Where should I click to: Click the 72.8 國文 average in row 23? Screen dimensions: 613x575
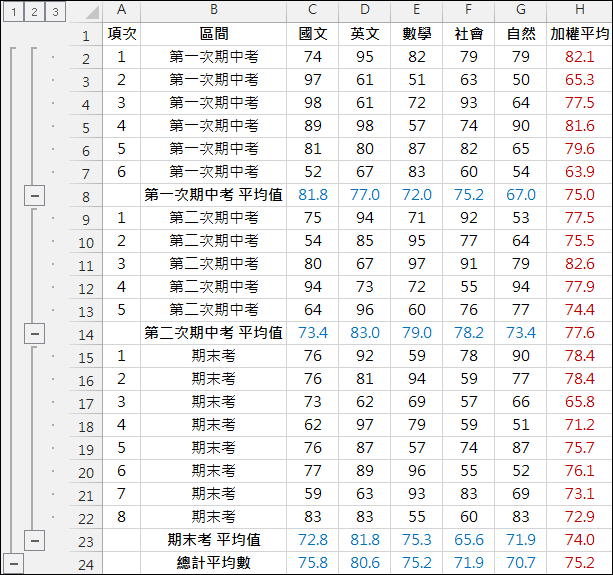point(312,540)
